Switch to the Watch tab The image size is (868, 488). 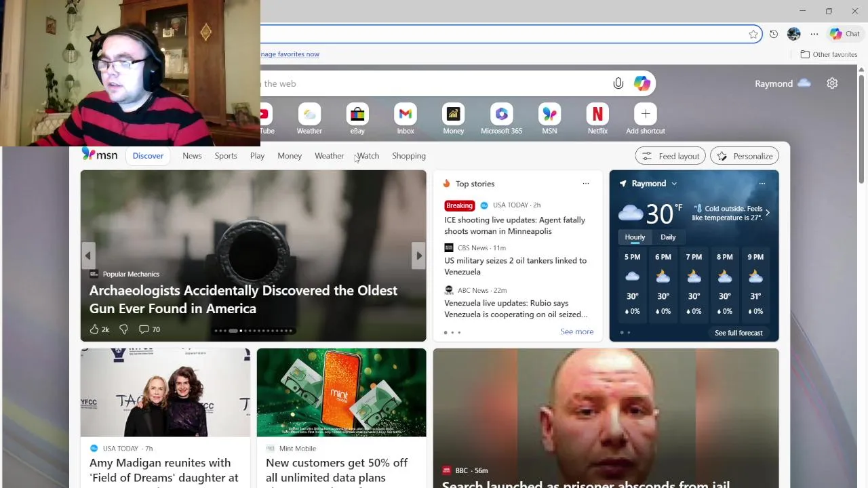click(x=368, y=156)
